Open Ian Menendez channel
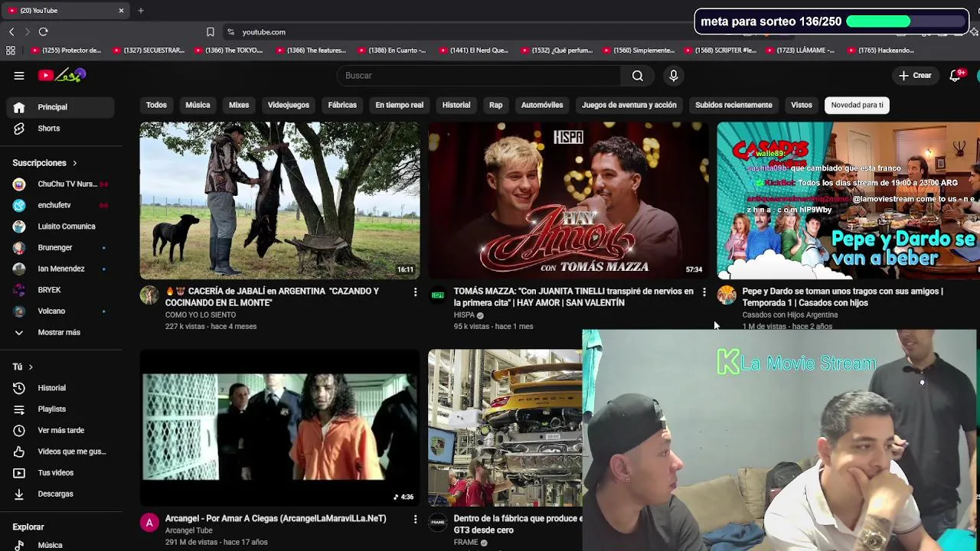Screen dimensions: 980x551 (61, 269)
